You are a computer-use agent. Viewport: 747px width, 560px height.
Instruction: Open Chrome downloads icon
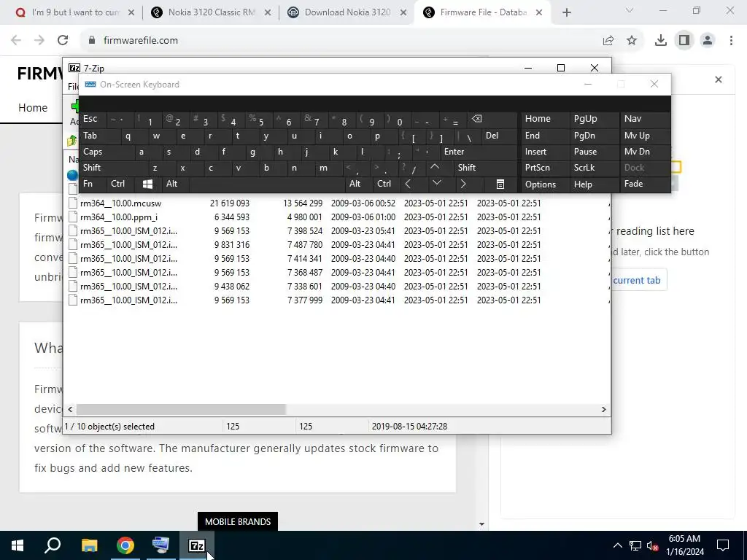pyautogui.click(x=661, y=41)
